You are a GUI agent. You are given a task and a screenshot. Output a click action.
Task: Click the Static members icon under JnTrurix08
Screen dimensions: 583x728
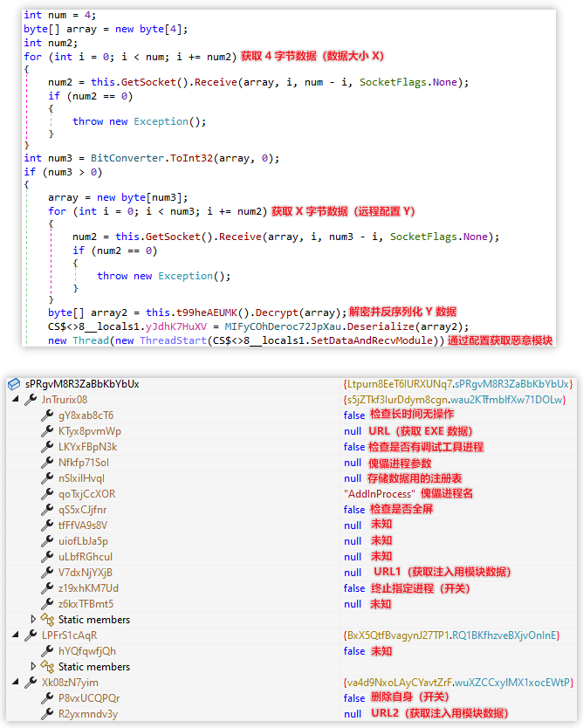coord(47,620)
